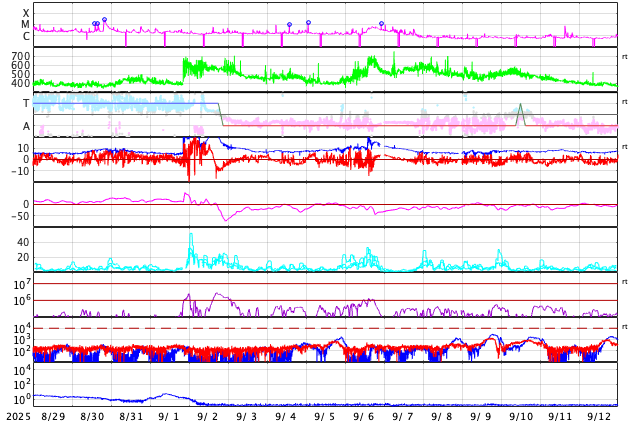The height and width of the screenshot is (424, 634).
Task: Click the '8/30' date label
Action: [92, 417]
